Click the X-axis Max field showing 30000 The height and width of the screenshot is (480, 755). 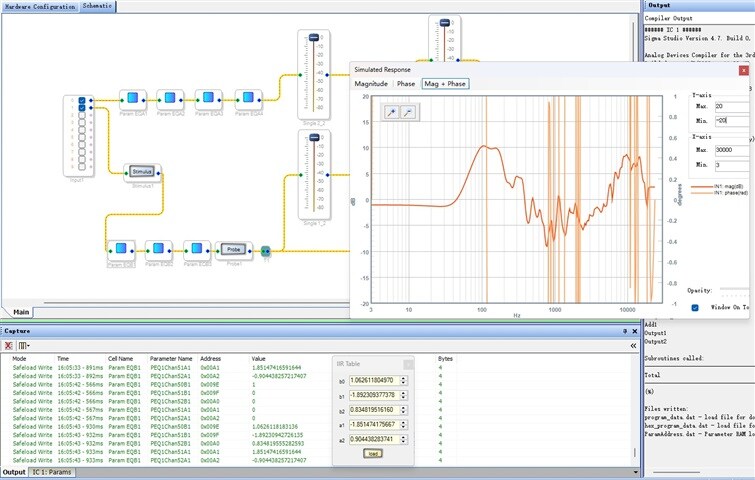[x=734, y=150]
